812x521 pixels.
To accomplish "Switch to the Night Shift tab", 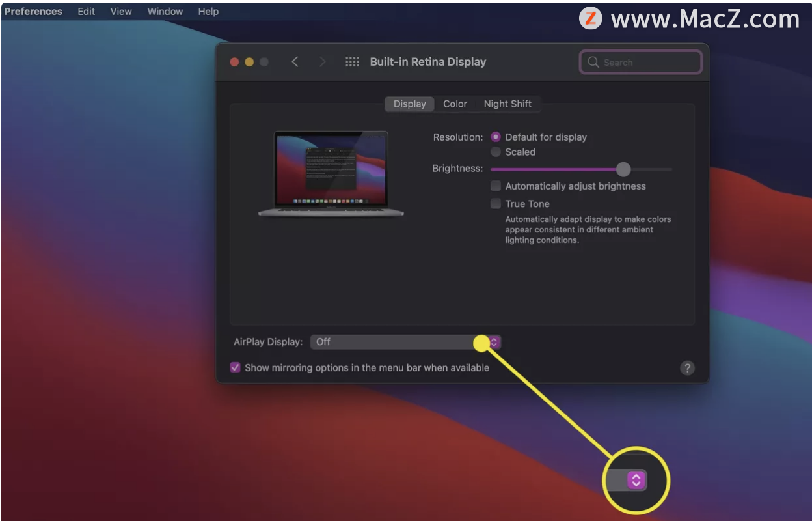I will (507, 104).
